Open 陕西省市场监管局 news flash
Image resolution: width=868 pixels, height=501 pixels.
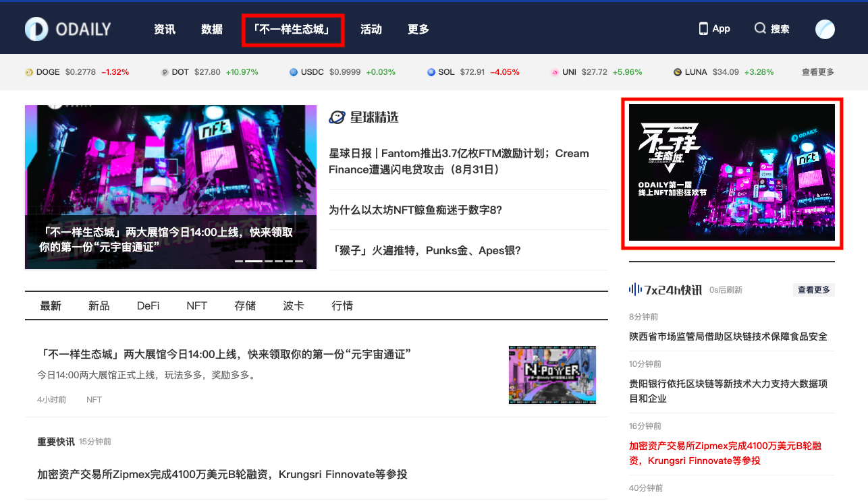[x=728, y=336]
